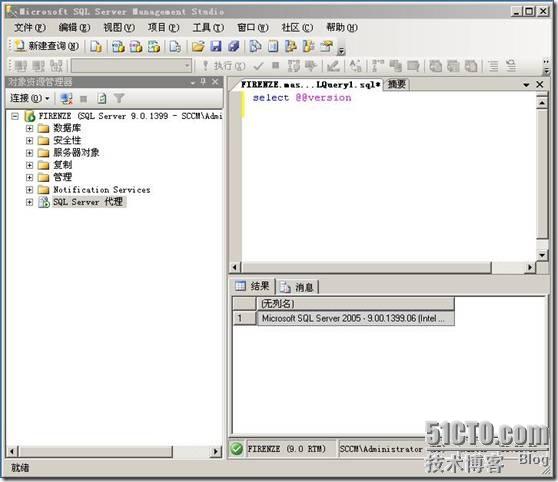Click the Cancel Executing Query stop icon

(x=275, y=66)
